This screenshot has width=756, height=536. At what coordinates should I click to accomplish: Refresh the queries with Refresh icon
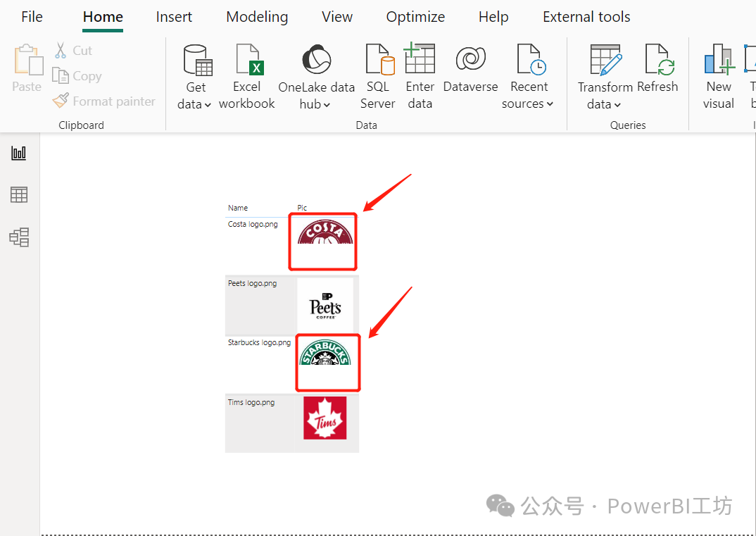point(660,60)
